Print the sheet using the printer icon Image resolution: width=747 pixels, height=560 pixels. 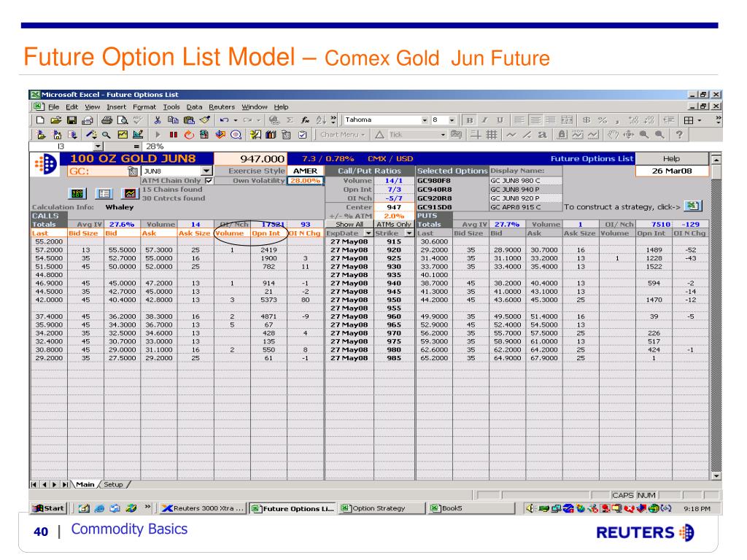pos(107,120)
